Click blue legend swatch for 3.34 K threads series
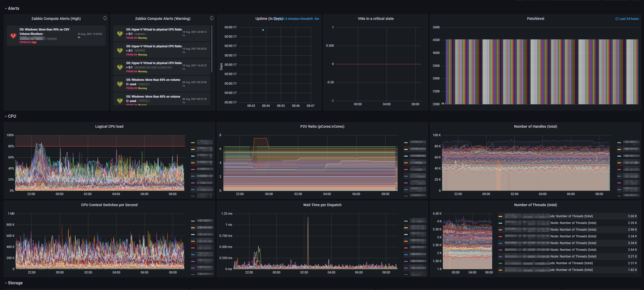The image size is (644, 290). coord(500,243)
